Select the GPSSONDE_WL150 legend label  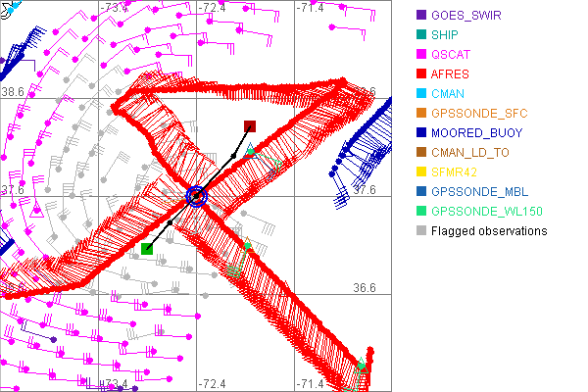487,212
